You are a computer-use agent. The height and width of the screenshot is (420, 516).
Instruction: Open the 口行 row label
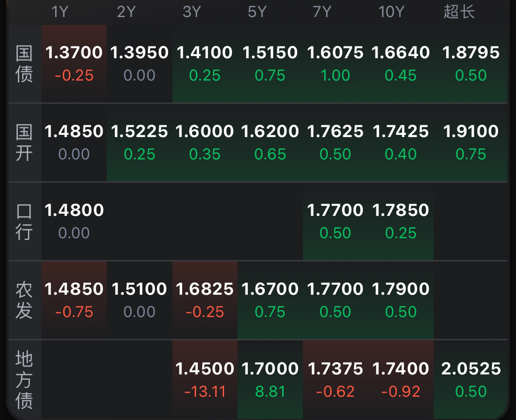point(25,222)
